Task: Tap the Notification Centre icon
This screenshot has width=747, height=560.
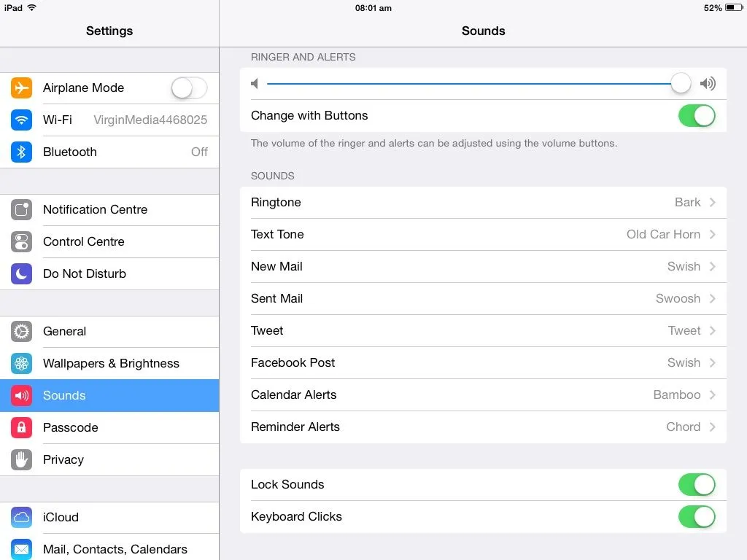Action: (x=22, y=210)
